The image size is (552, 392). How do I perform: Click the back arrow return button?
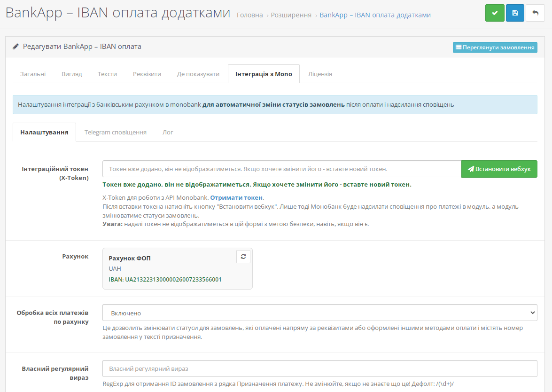click(x=535, y=13)
